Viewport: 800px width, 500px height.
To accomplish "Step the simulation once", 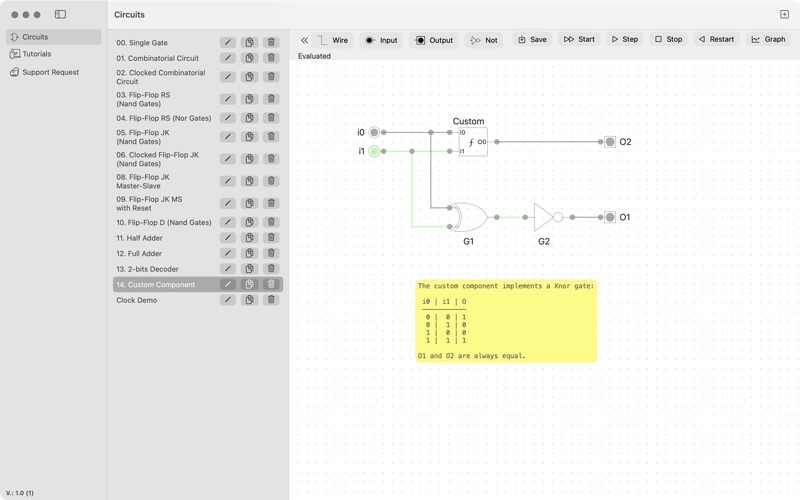I will pos(624,39).
